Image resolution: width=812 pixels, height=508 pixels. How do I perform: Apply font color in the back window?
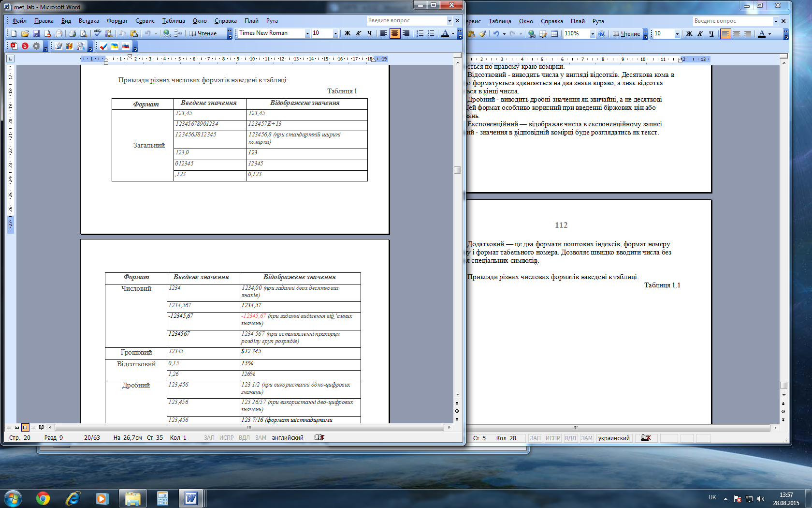pos(762,34)
